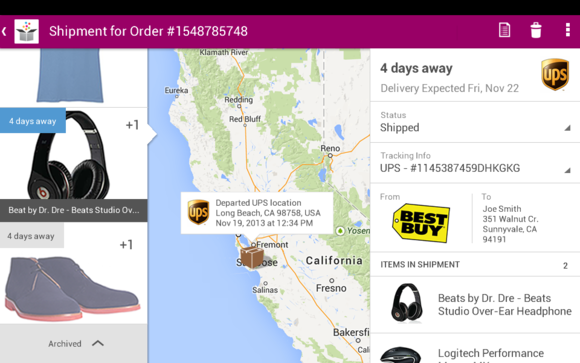
Task: Tap UPS logo in map callout
Action: pos(198,212)
